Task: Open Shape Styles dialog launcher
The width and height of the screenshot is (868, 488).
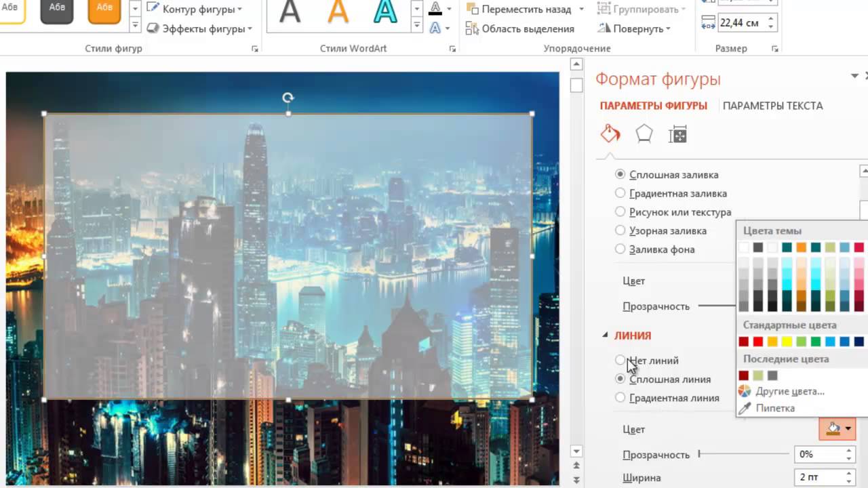Action: click(x=255, y=49)
